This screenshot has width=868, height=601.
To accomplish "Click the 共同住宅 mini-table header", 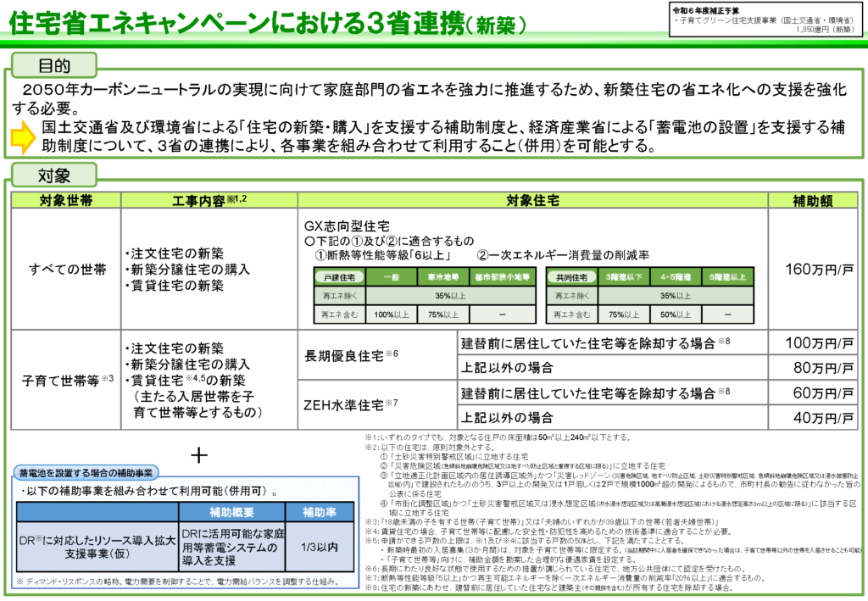I will [572, 276].
